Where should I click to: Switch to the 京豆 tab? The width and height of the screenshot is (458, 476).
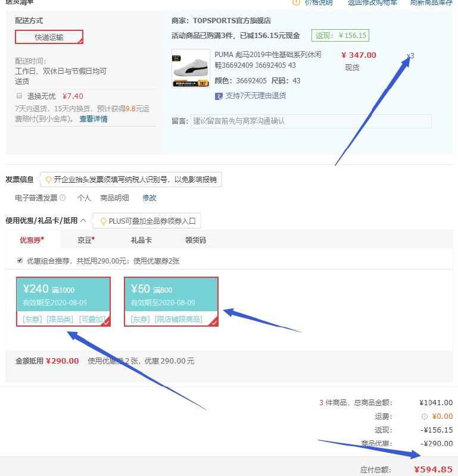coord(86,240)
